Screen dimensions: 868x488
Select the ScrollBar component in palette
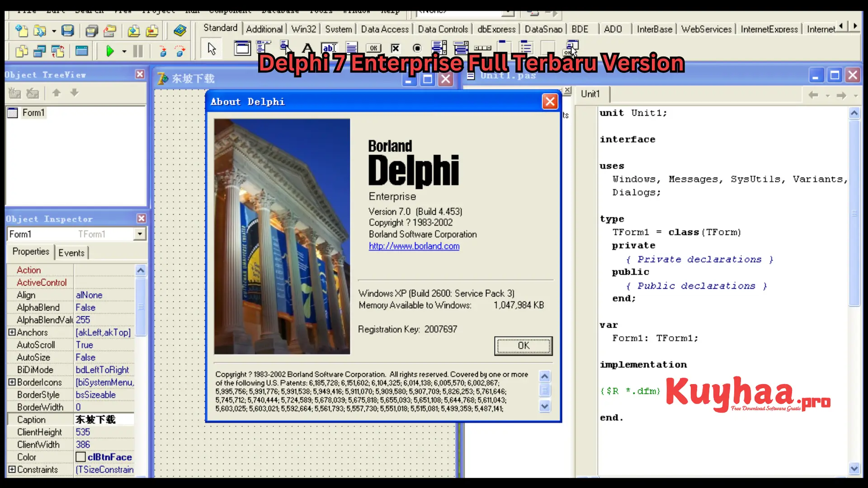click(x=482, y=48)
